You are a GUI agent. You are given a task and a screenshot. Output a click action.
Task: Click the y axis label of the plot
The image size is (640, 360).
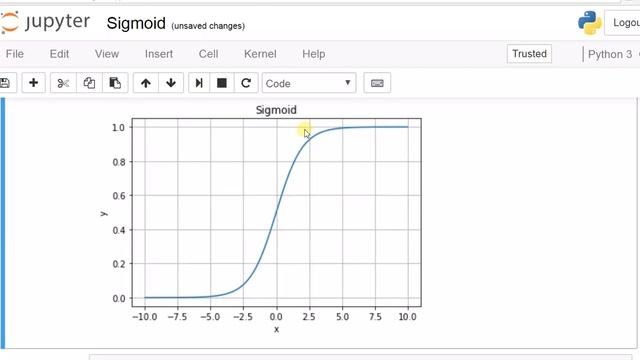pyautogui.click(x=104, y=213)
